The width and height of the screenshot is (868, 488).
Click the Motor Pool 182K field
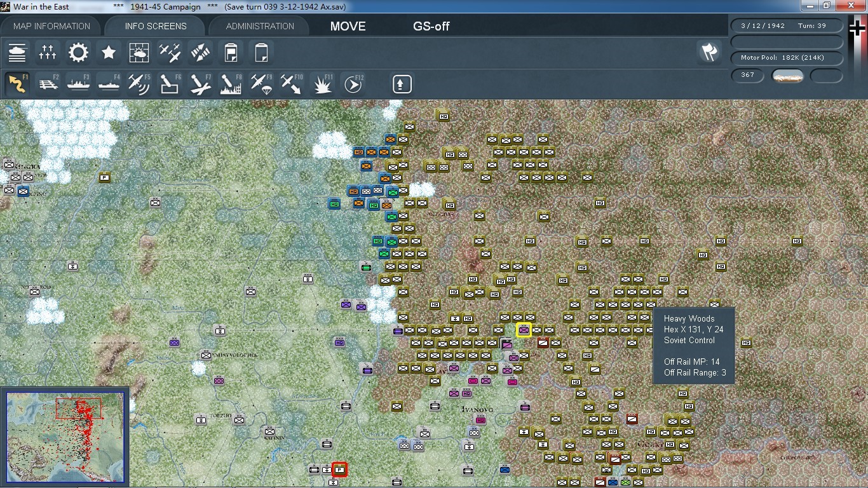(787, 58)
